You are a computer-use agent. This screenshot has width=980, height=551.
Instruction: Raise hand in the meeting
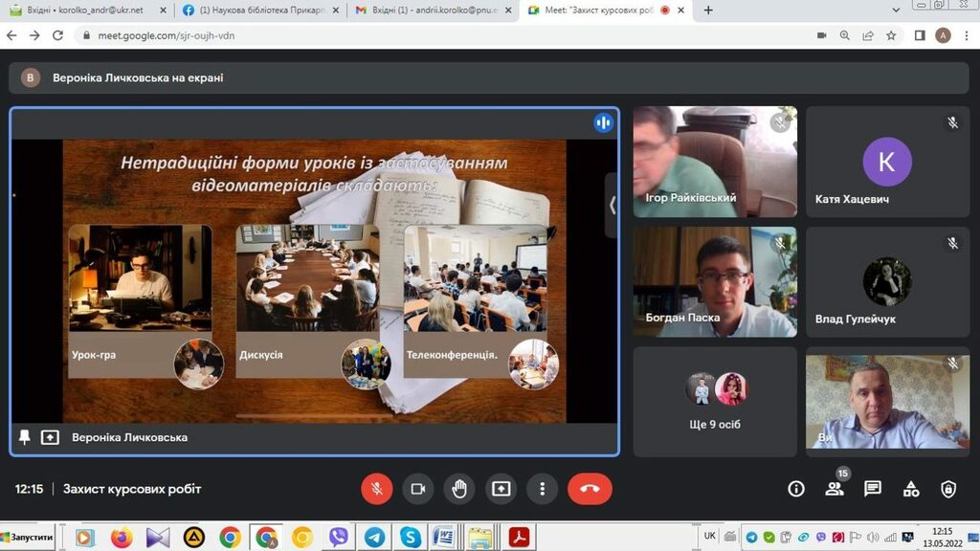click(x=459, y=489)
